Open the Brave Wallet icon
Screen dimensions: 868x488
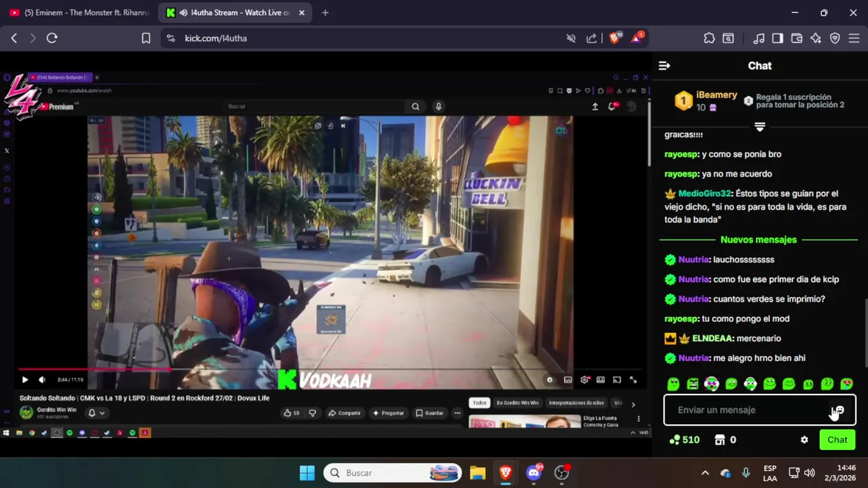797,39
